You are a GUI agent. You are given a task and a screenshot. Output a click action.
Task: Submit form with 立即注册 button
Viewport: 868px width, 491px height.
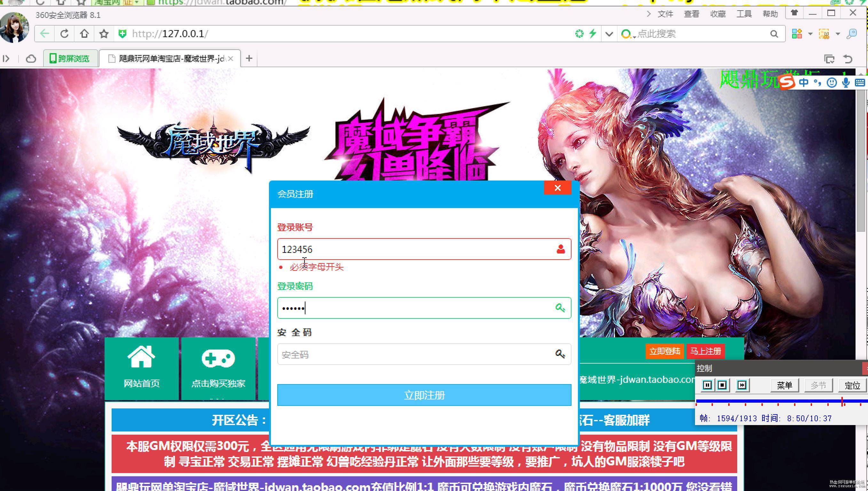coord(424,395)
